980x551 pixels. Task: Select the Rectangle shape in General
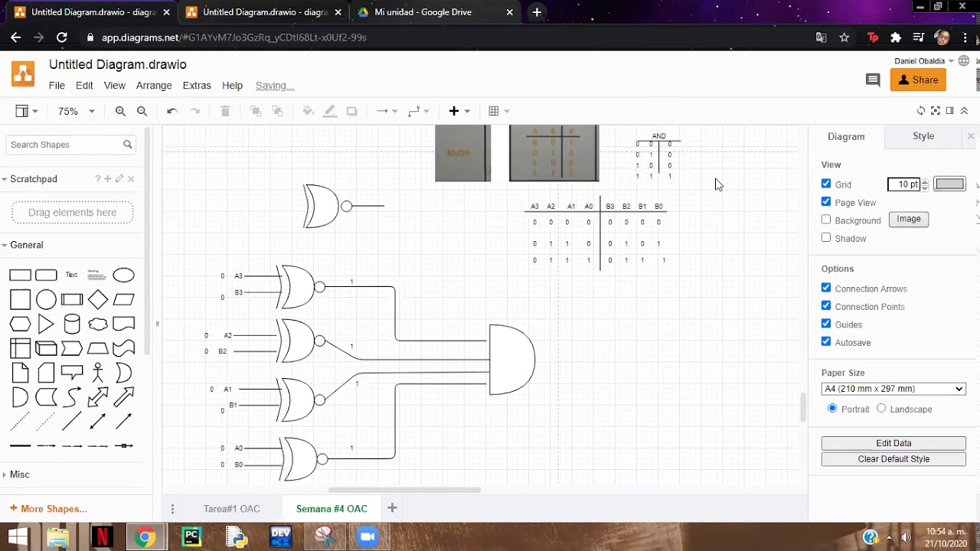click(x=20, y=275)
